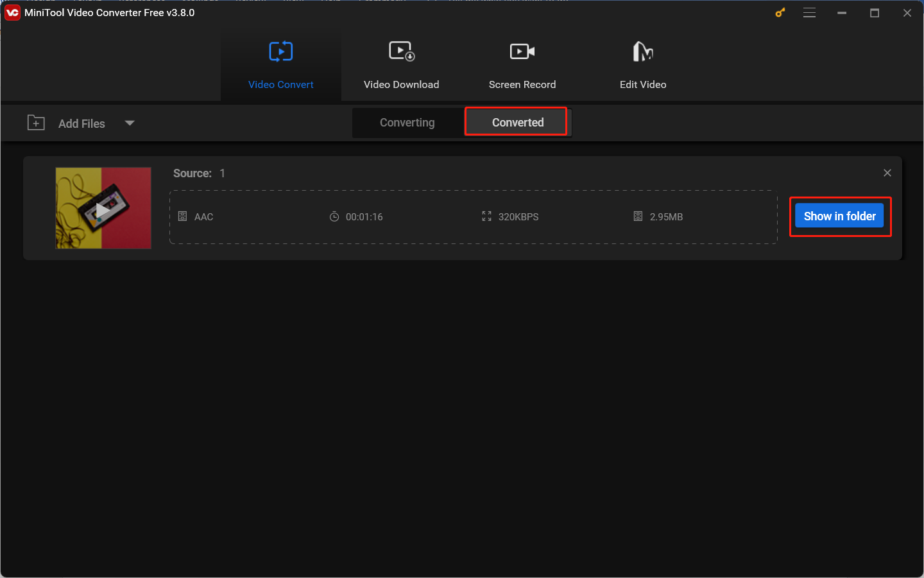The image size is (924, 578).
Task: Click the key register icon
Action: pos(780,13)
